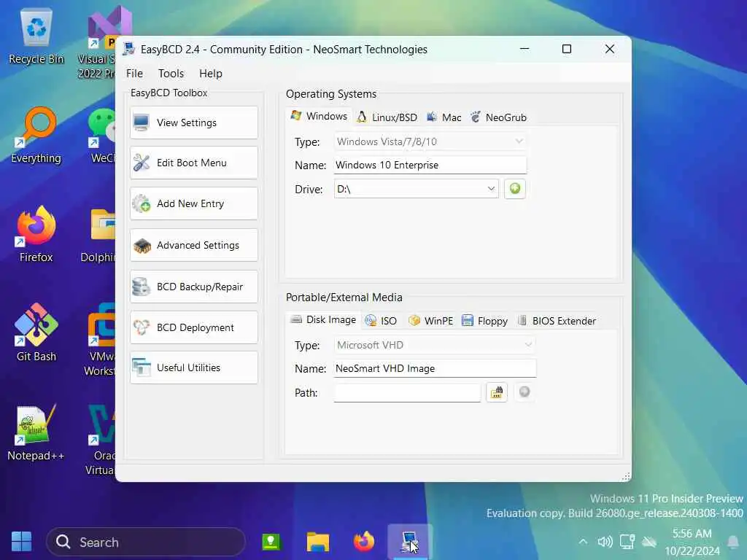The height and width of the screenshot is (560, 747).
Task: Click the Everything search desktop icon
Action: click(x=36, y=136)
